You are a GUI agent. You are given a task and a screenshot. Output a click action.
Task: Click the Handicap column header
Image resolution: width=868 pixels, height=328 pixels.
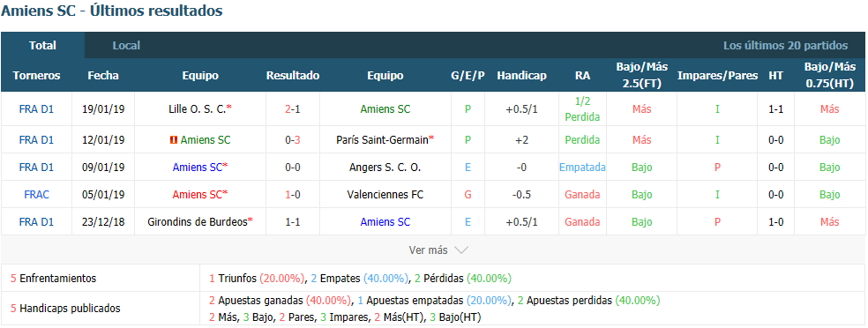(521, 76)
